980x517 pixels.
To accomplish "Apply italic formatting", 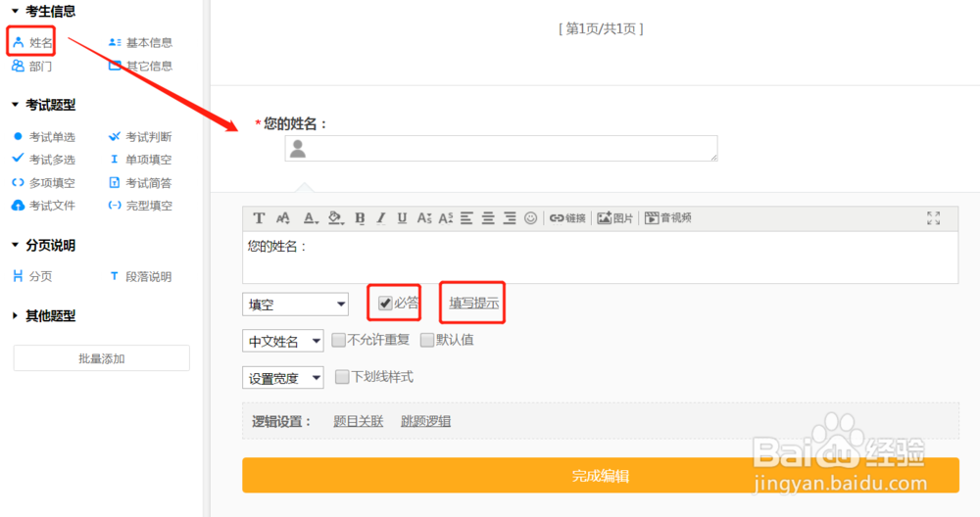I will 381,218.
